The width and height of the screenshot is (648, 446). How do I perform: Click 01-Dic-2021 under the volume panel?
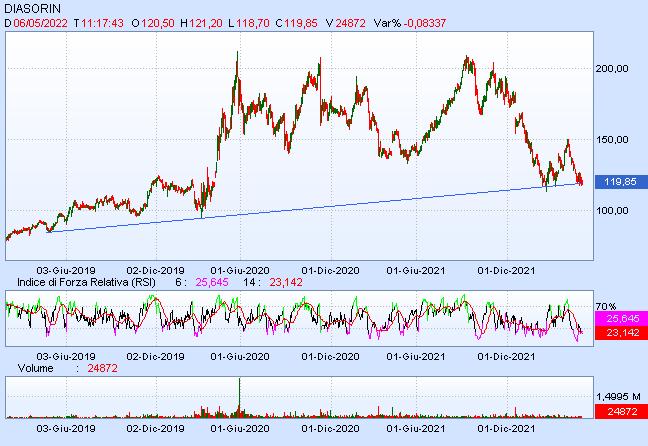pyautogui.click(x=506, y=428)
